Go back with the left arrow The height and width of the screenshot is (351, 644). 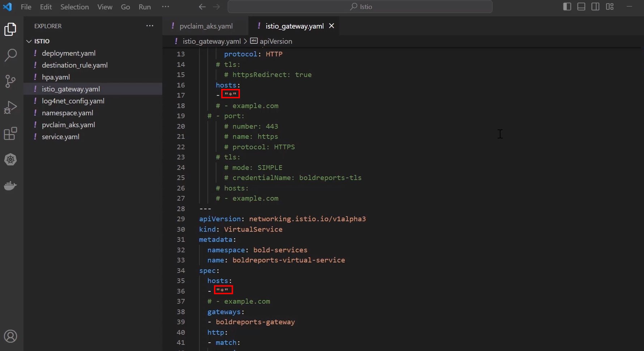tap(202, 7)
